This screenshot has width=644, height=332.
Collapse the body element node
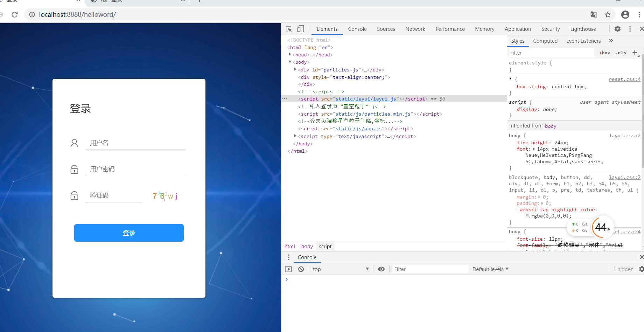[x=290, y=62]
